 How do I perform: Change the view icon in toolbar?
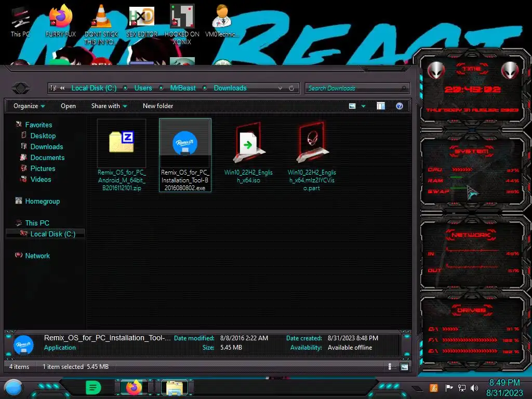click(x=352, y=106)
